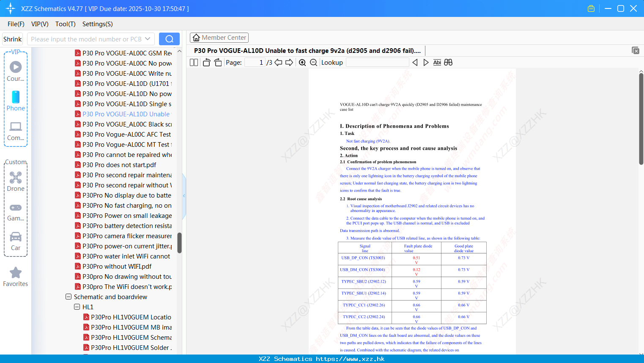Rotate the page counterclockwise

click(x=206, y=63)
